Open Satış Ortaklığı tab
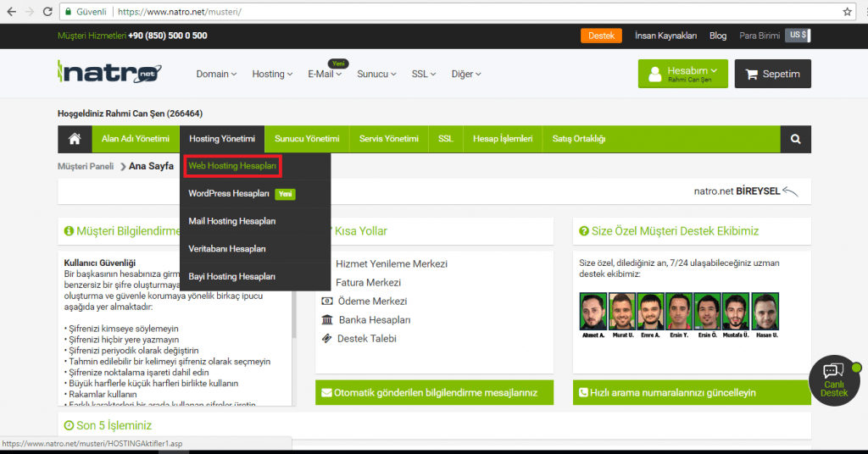The width and height of the screenshot is (868, 454). 579,139
